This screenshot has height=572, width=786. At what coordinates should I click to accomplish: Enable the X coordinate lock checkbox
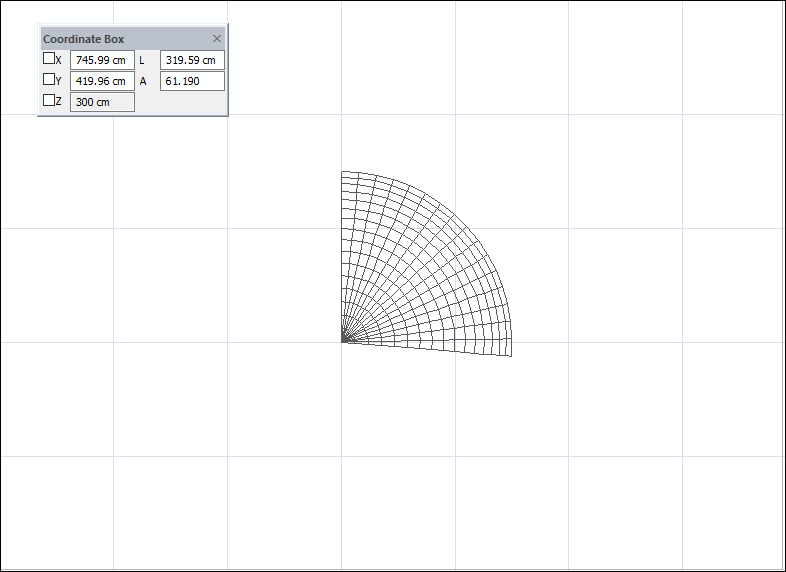[x=49, y=59]
